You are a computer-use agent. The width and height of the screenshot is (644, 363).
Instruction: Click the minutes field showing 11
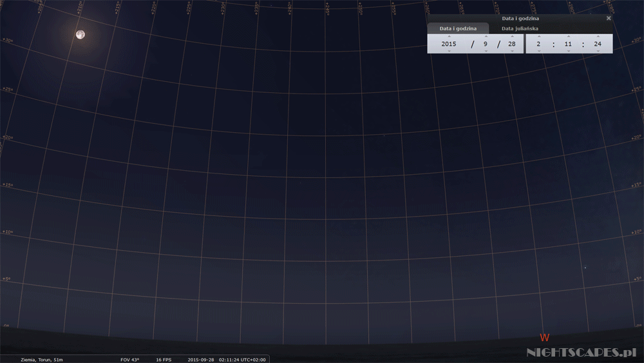[568, 44]
